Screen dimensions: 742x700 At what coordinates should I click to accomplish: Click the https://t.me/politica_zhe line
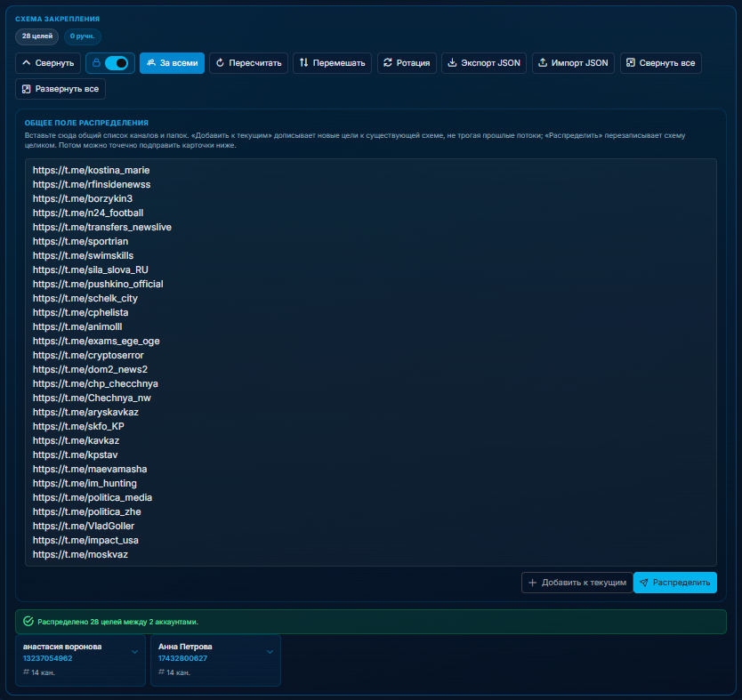(x=86, y=511)
